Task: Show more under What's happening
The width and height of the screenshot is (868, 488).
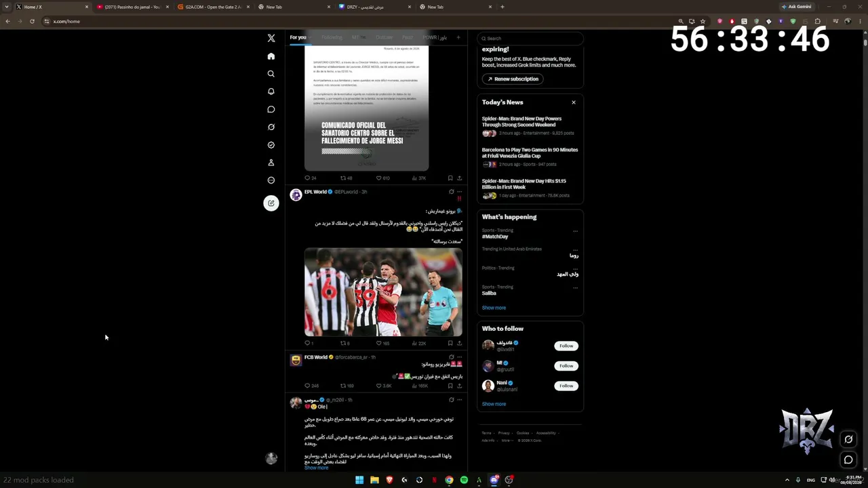Action: point(494,308)
